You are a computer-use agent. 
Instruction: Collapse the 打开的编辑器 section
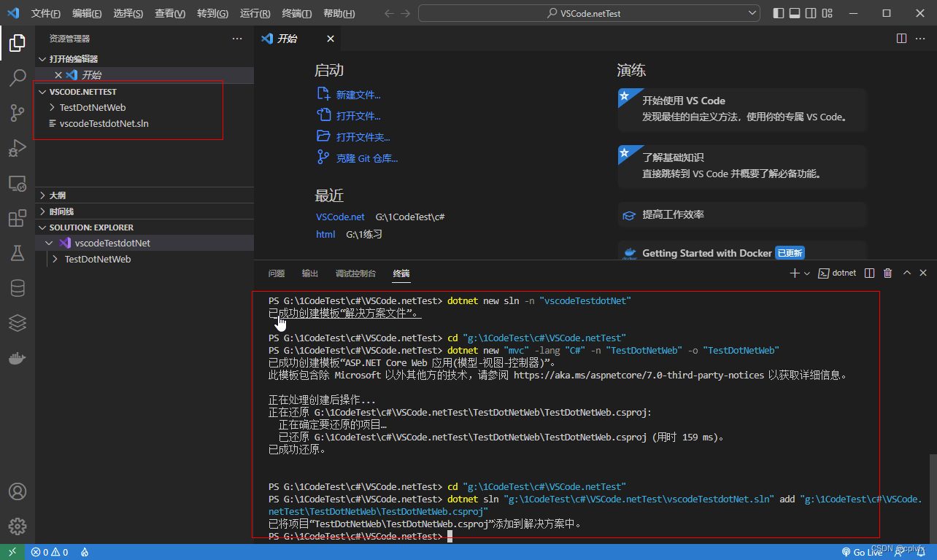pyautogui.click(x=42, y=59)
